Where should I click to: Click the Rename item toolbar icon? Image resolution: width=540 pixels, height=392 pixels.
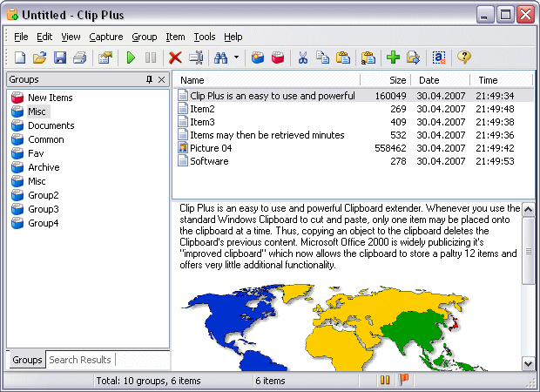tap(196, 57)
